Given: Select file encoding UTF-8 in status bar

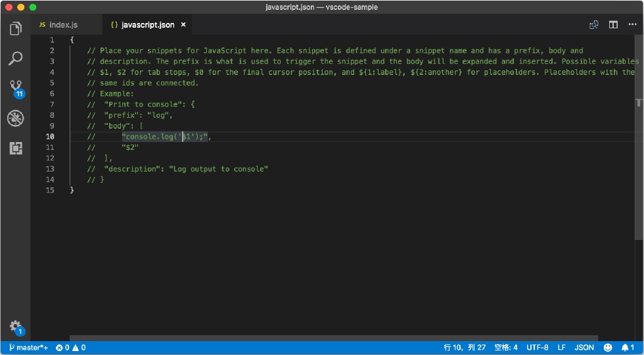Looking at the screenshot, I should click(x=538, y=348).
